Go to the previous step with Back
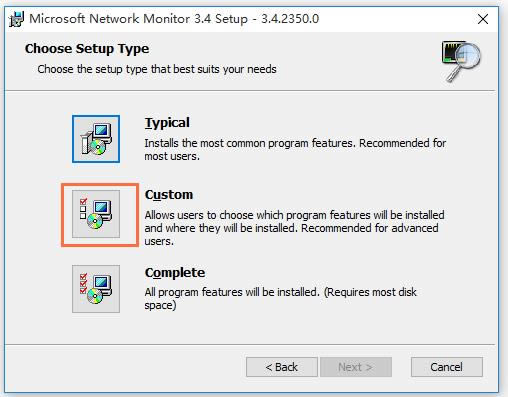508x397 pixels. click(282, 367)
